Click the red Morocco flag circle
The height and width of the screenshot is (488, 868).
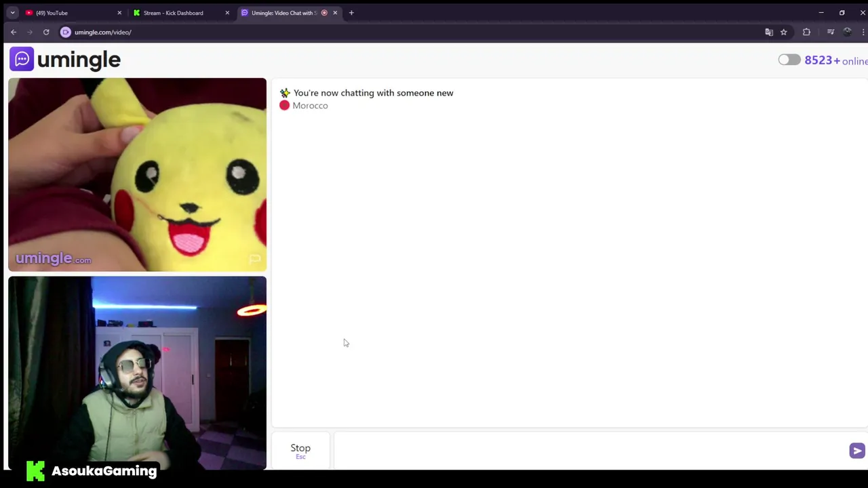pos(284,105)
